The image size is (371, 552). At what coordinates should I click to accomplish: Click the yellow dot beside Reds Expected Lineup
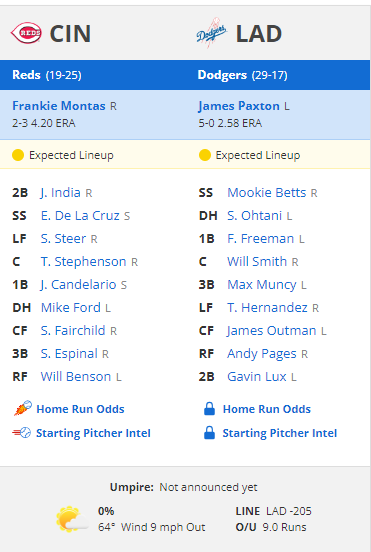click(x=18, y=155)
